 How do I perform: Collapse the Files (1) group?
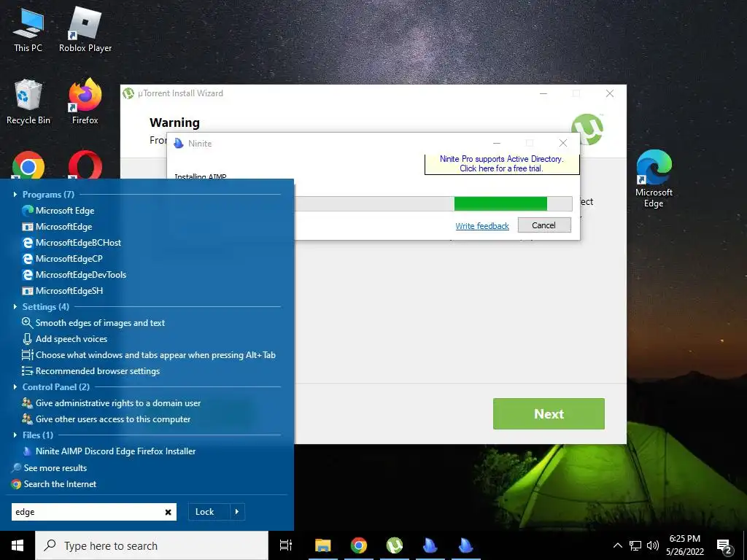point(15,435)
